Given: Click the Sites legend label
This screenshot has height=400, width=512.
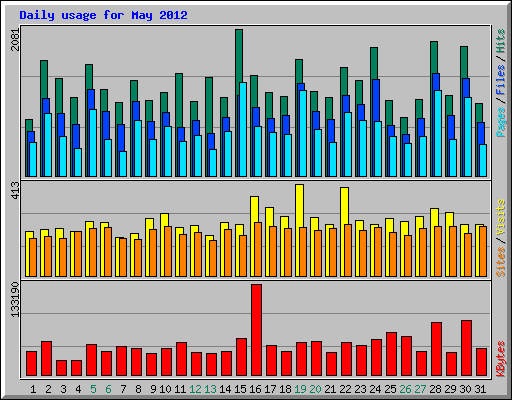Looking at the screenshot, I should pyautogui.click(x=501, y=262).
